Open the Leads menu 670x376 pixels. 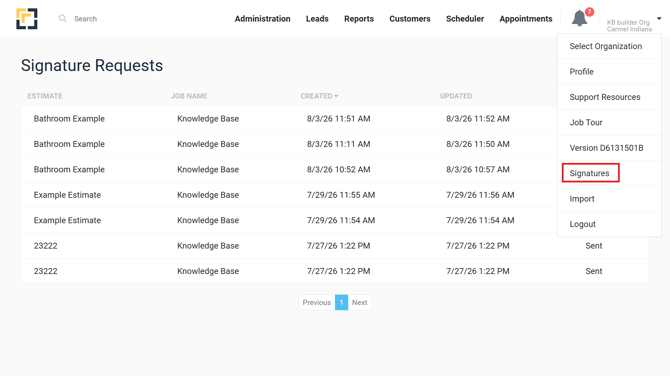coord(317,19)
